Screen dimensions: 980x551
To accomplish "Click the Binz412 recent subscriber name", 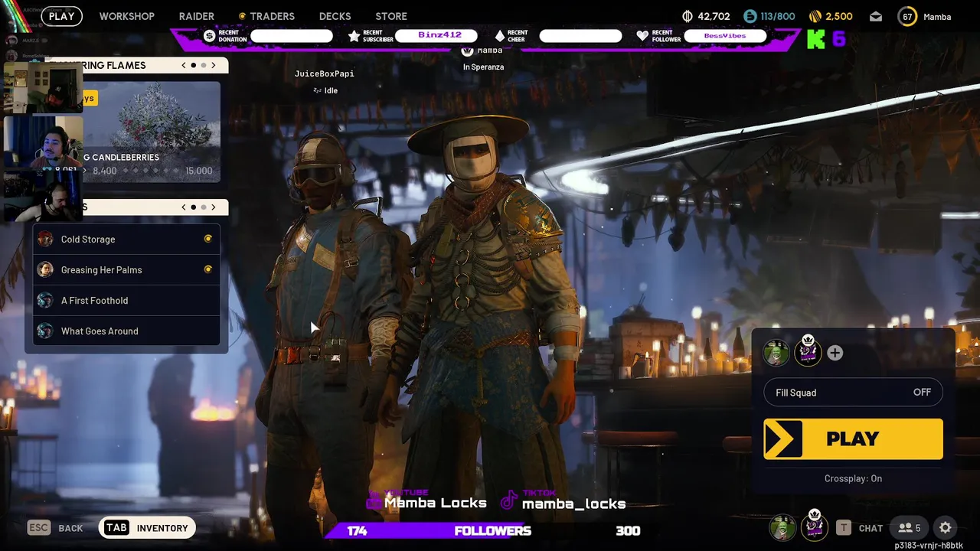I will click(x=440, y=35).
